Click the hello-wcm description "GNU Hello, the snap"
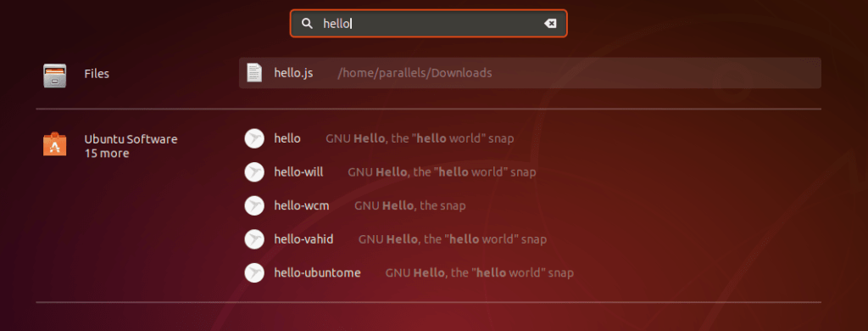 point(409,205)
